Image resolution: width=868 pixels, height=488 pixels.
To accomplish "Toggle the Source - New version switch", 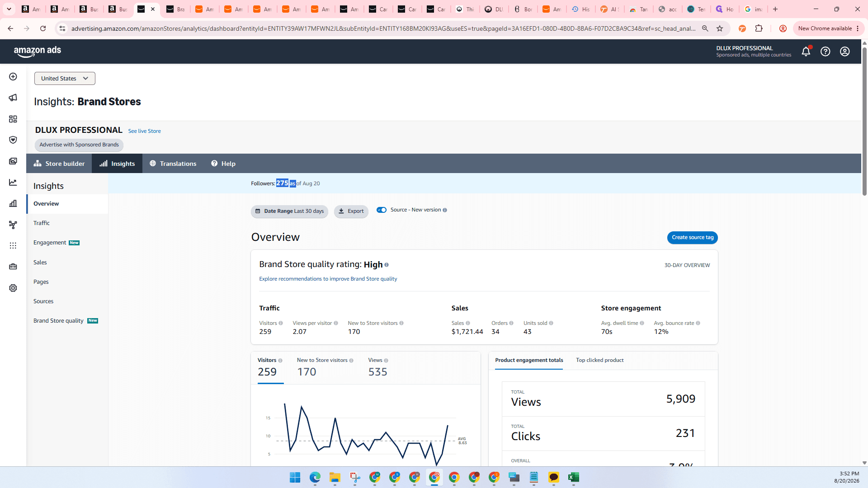I will [x=382, y=210].
